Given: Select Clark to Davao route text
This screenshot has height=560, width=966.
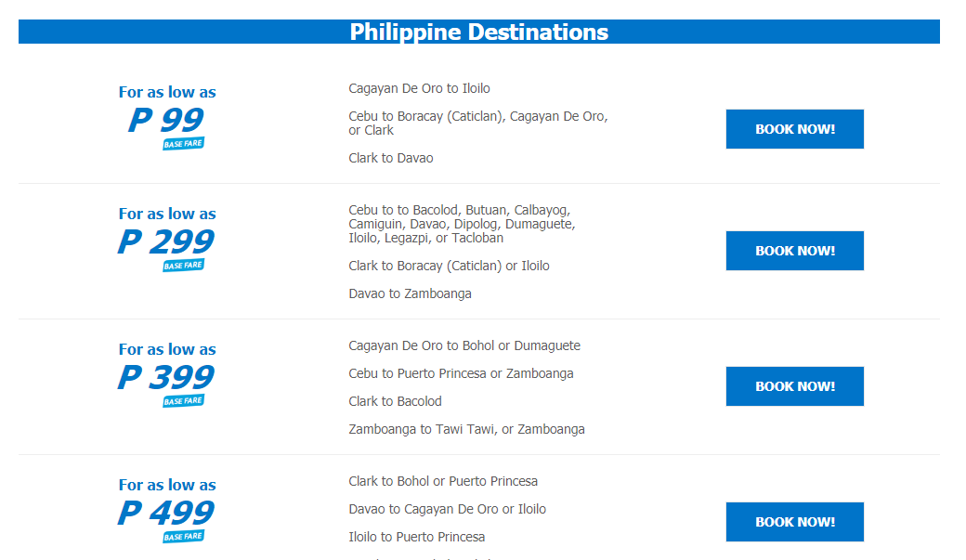Looking at the screenshot, I should coord(391,158).
